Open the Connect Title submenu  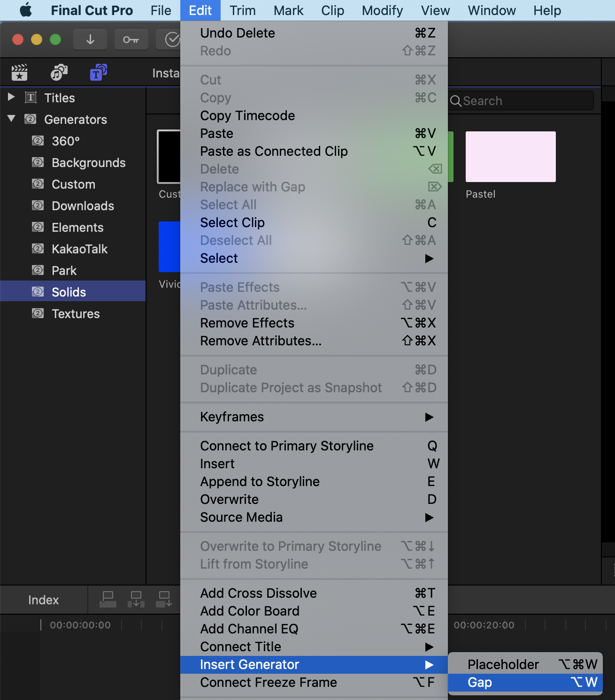(314, 647)
